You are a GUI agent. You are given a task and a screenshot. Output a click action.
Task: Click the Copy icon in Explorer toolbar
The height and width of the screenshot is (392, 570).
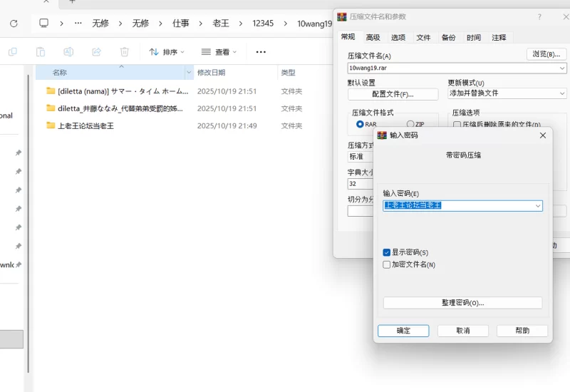[13, 51]
